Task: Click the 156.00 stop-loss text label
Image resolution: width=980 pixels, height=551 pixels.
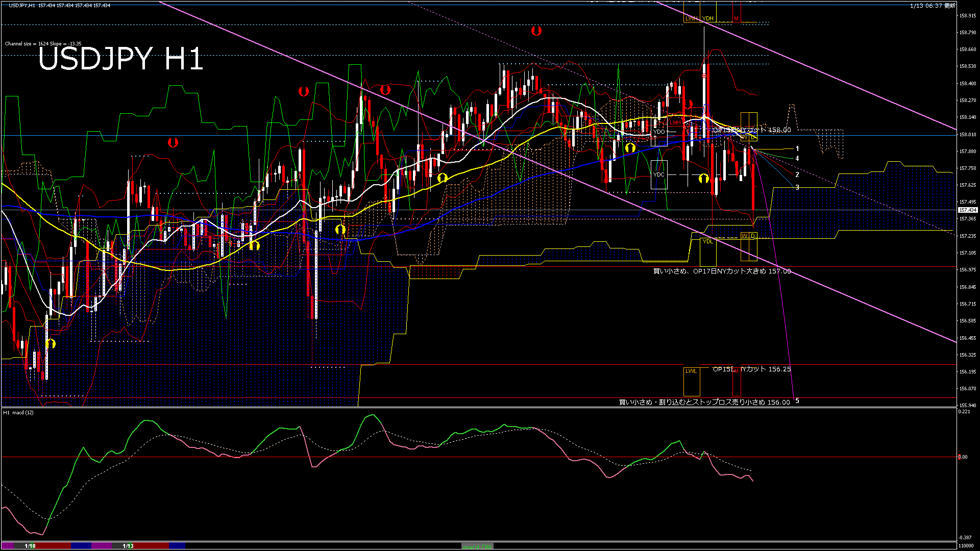Action: (704, 402)
